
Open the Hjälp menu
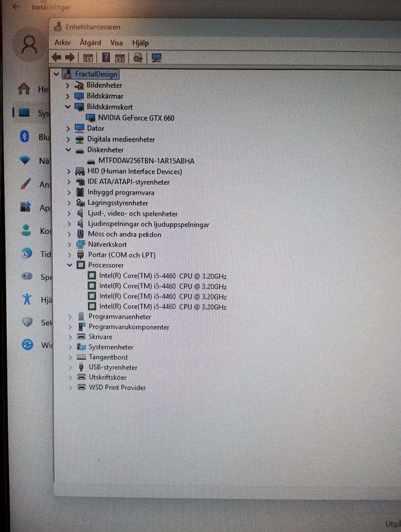[140, 43]
